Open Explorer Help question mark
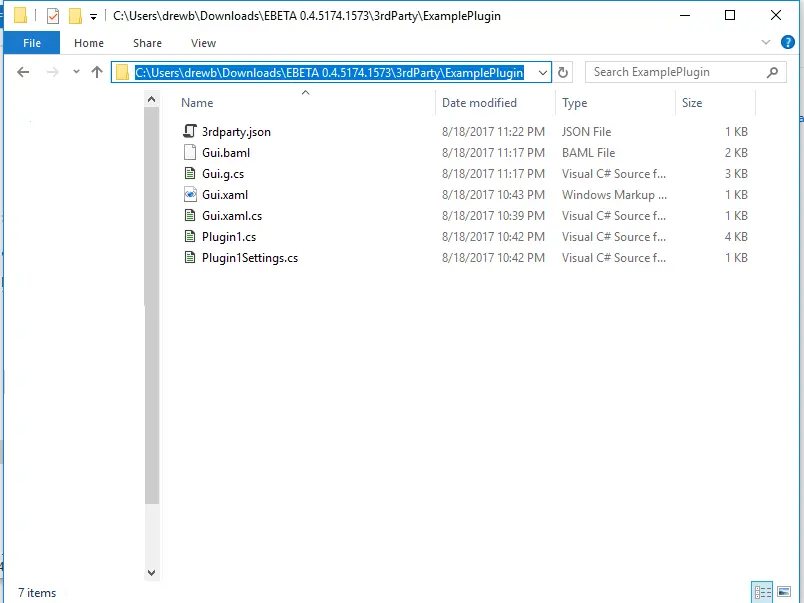The image size is (804, 603). coord(788,42)
